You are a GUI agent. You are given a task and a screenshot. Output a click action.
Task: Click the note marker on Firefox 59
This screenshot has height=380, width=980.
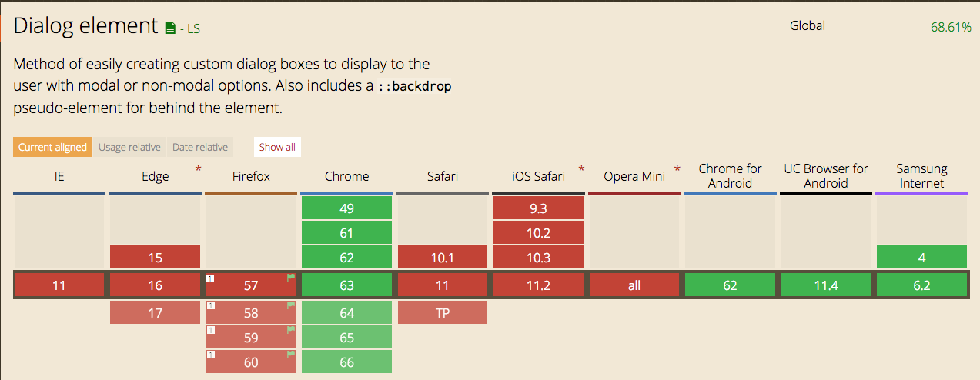tap(210, 331)
